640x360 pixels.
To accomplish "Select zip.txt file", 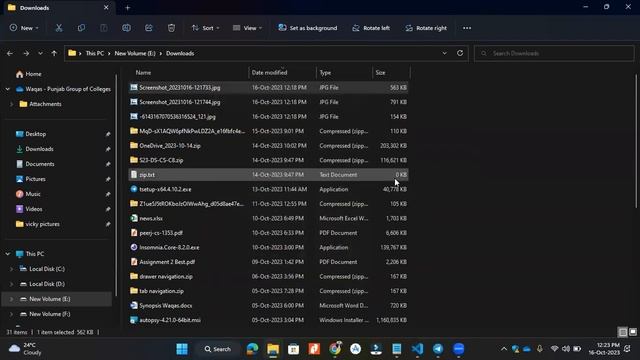I will click(269, 175).
